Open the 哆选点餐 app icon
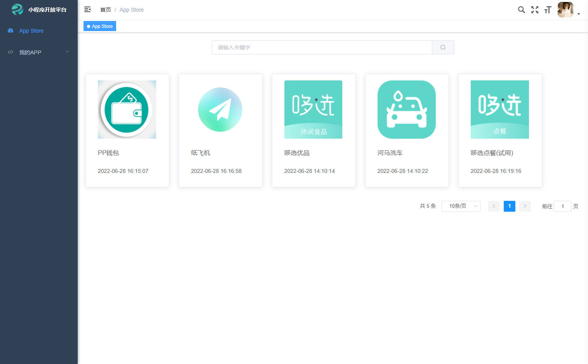588x364 pixels. pyautogui.click(x=500, y=110)
